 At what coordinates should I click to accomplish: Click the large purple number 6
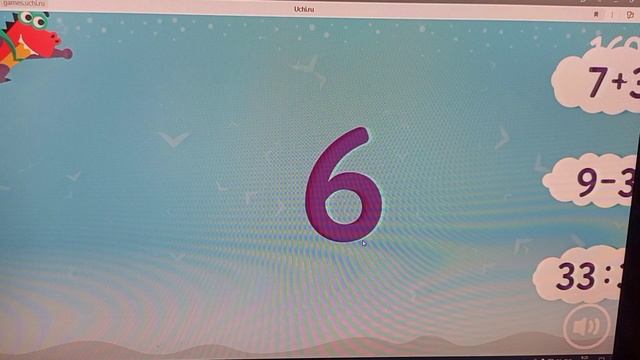point(344,184)
